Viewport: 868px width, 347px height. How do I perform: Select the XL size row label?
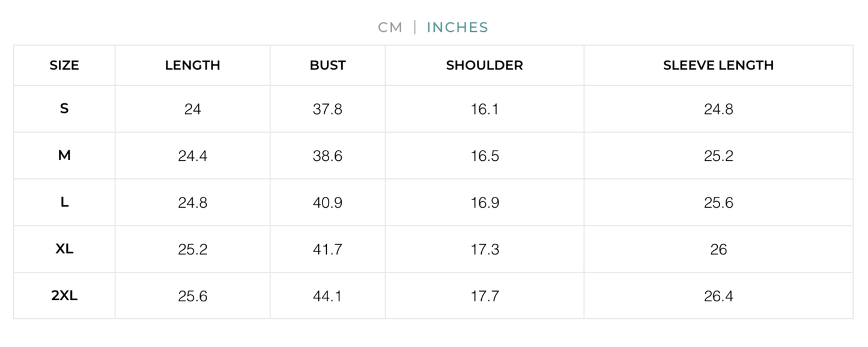[64, 249]
